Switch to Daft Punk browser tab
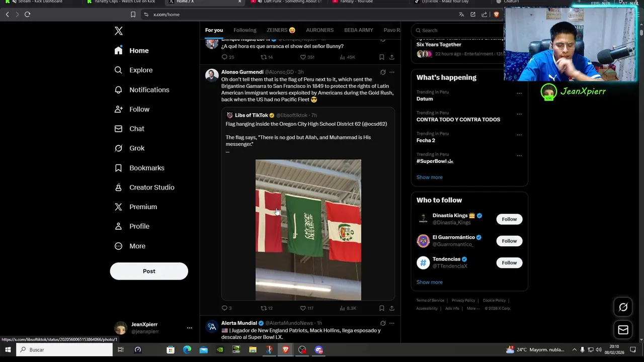644x362 pixels. [x=288, y=2]
